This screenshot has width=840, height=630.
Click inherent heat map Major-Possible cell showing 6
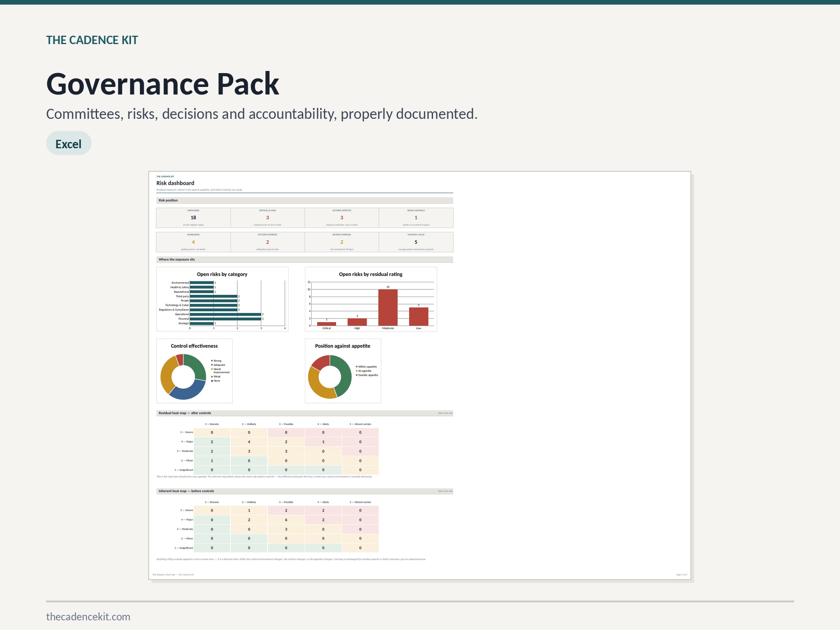286,520
